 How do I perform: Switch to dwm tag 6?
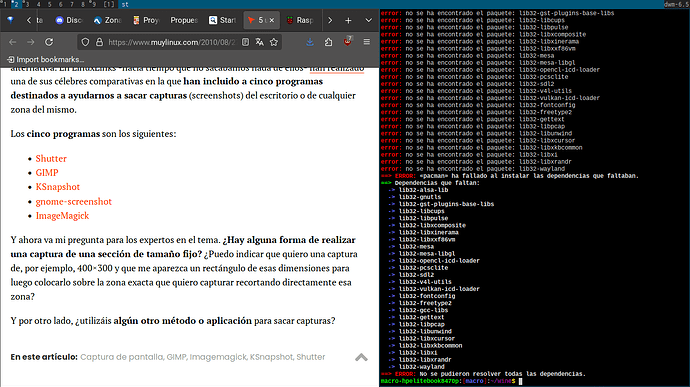60,4
